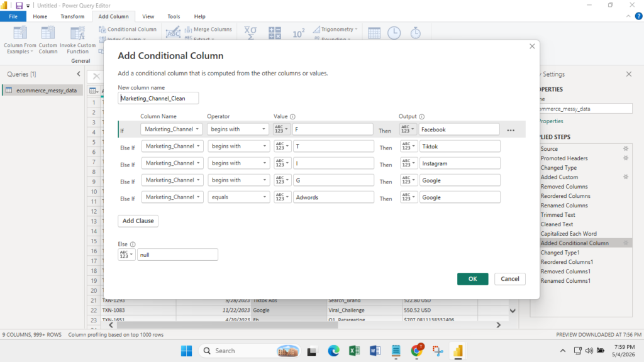Open the help question mark icon

tap(638, 16)
